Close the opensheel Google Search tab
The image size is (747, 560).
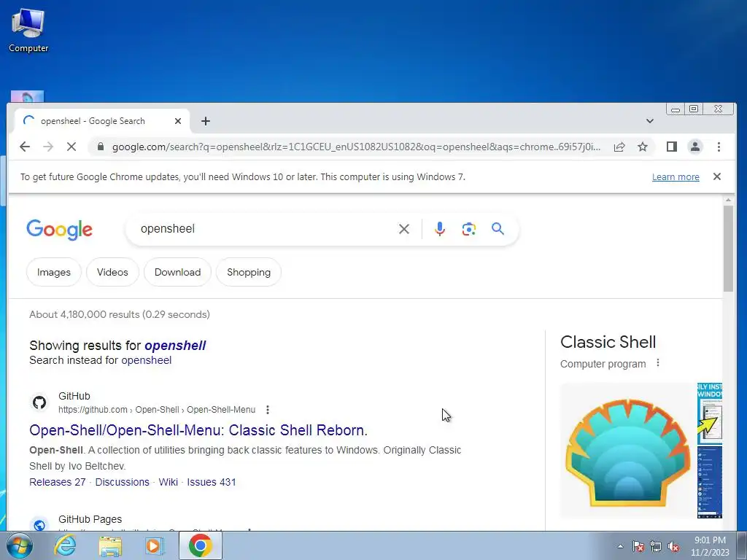(x=178, y=121)
